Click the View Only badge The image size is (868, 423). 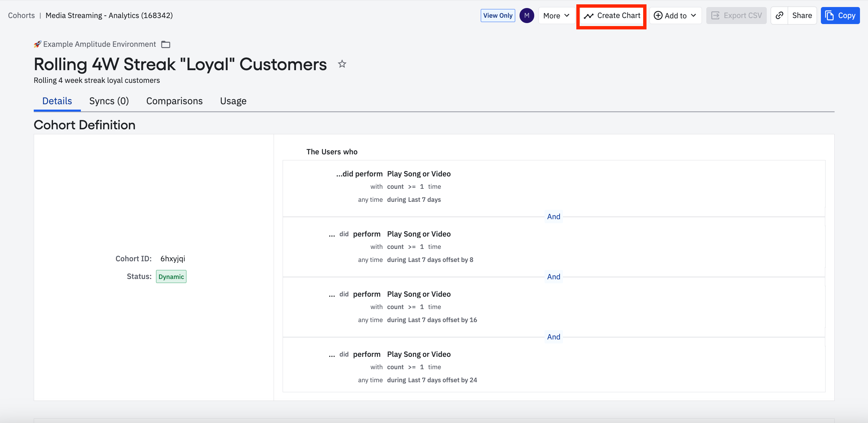[498, 15]
